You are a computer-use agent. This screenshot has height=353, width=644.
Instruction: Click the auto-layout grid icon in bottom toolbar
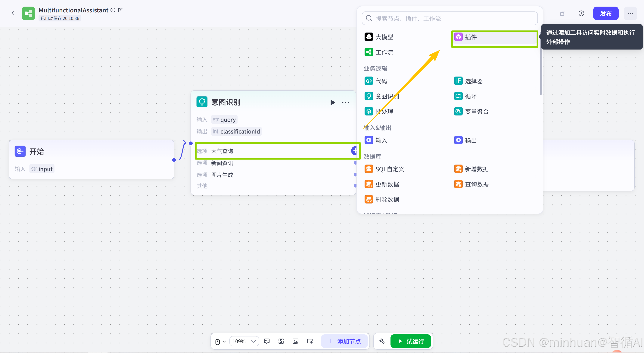point(281,341)
